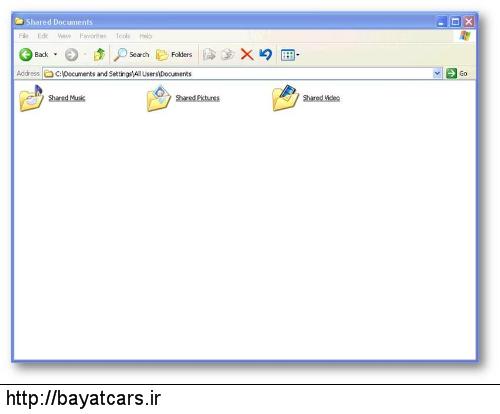500x414 pixels.
Task: Undo with the blue arrow icon
Action: 266,55
